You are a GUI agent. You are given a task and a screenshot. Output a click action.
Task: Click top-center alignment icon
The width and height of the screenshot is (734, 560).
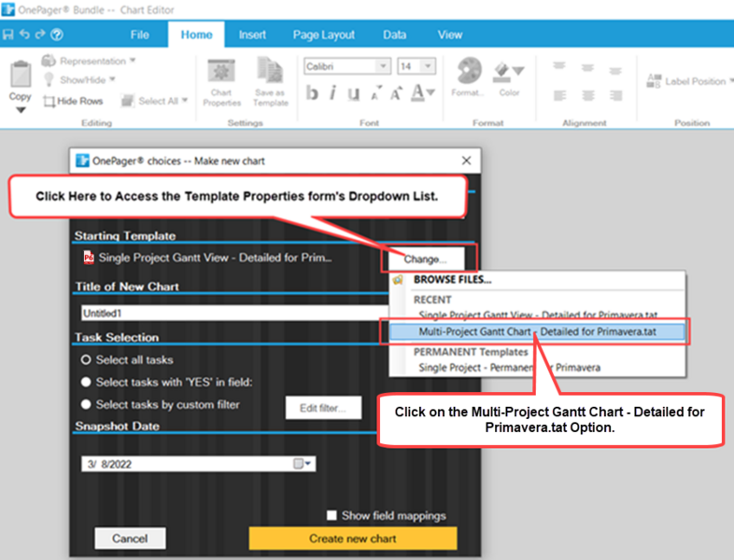pyautogui.click(x=587, y=68)
